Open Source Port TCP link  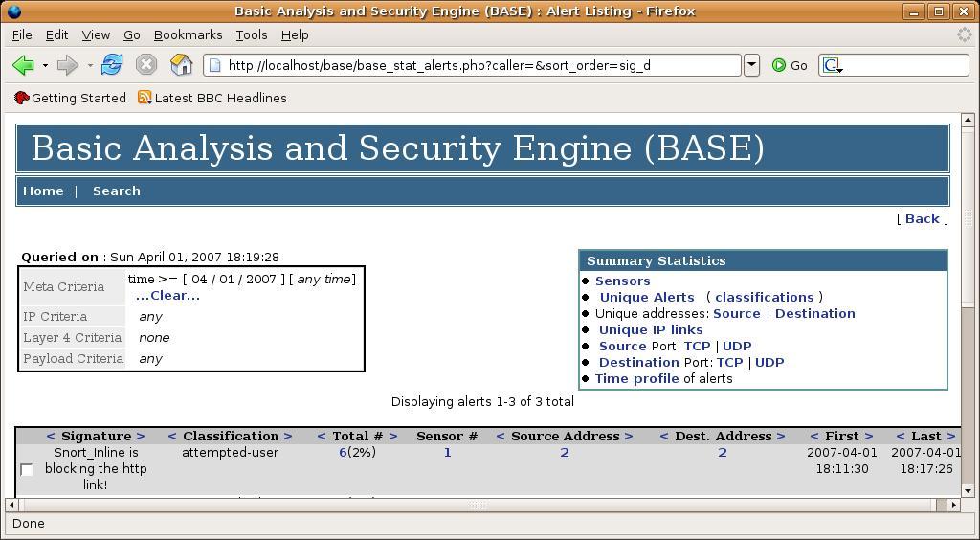(x=697, y=347)
